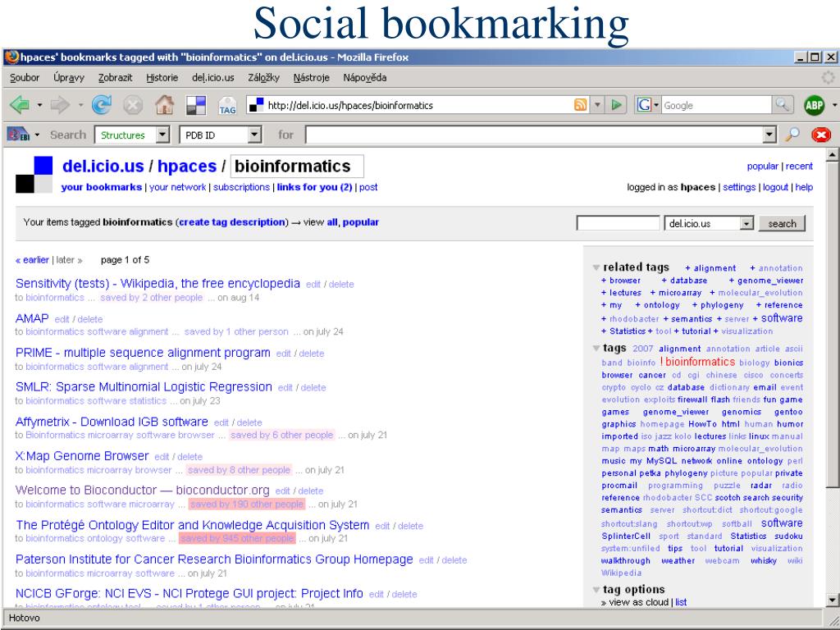
Task: Click the scrollbar up arrow
Action: 832,155
